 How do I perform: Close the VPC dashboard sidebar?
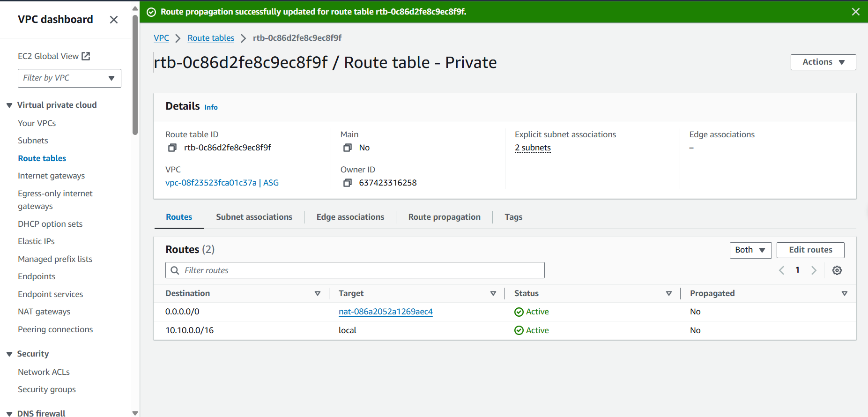(114, 20)
